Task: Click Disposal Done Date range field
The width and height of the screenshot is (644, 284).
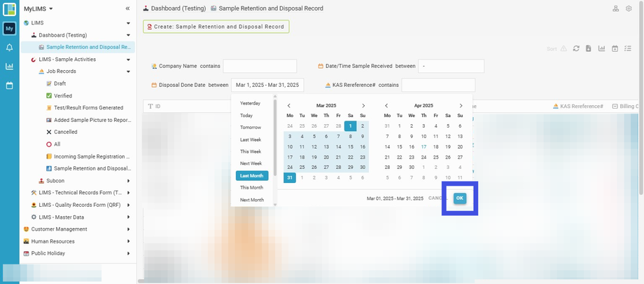Action: (x=267, y=86)
